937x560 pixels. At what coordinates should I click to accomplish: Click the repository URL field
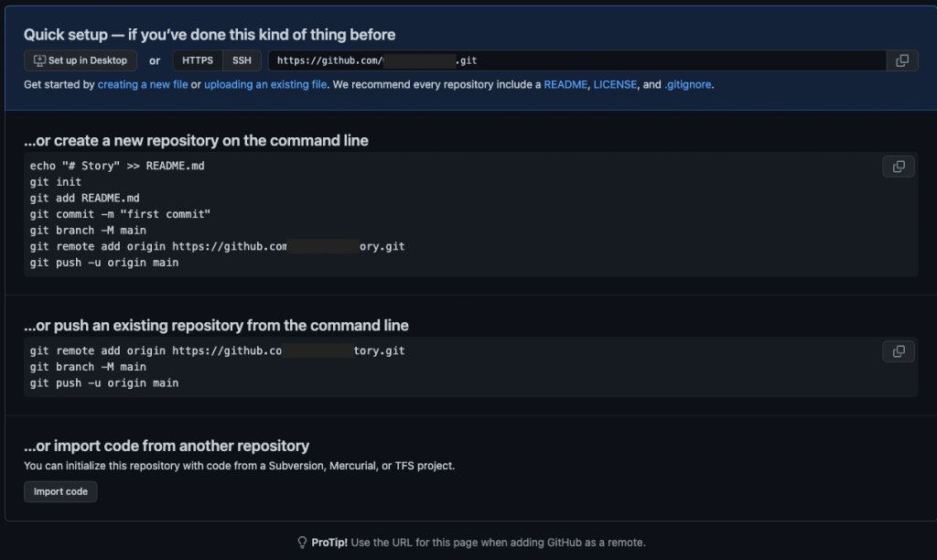[x=577, y=60]
